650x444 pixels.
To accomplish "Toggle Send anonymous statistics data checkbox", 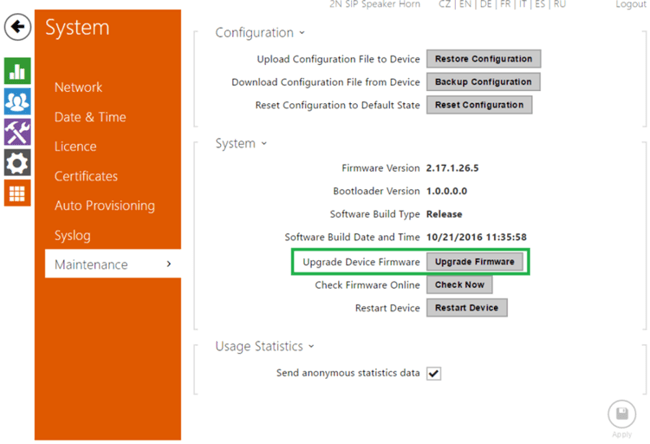I will pos(434,374).
